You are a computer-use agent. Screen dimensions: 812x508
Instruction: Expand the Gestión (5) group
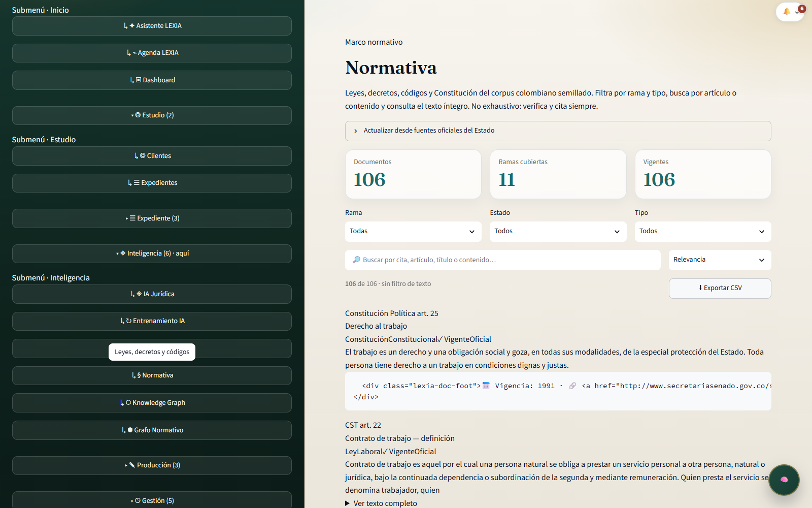(x=152, y=500)
